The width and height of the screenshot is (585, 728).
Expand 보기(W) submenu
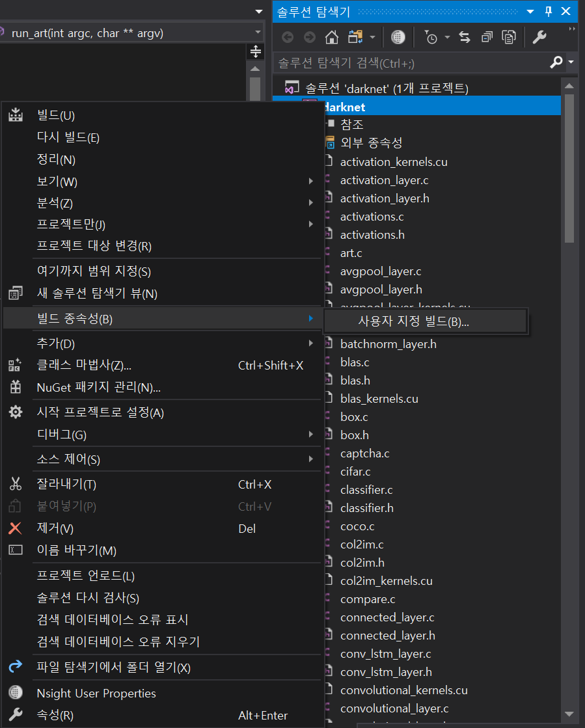163,181
